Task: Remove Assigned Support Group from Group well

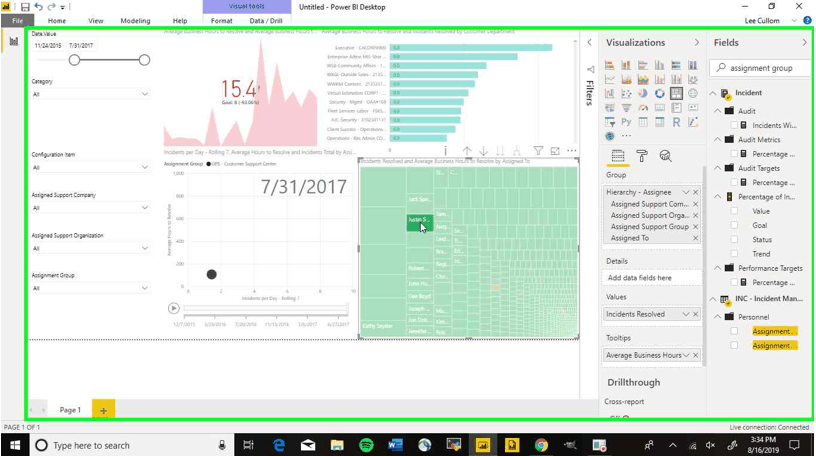Action: [x=695, y=227]
